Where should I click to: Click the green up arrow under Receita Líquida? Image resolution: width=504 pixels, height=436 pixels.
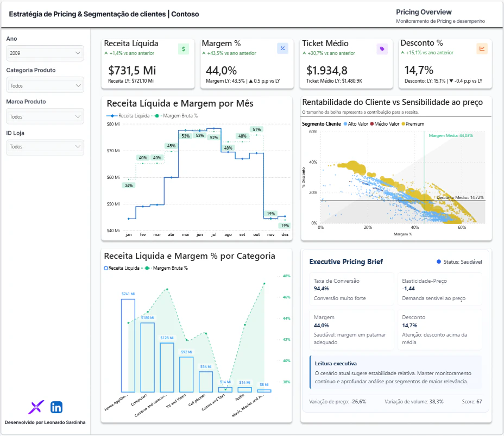click(x=106, y=53)
